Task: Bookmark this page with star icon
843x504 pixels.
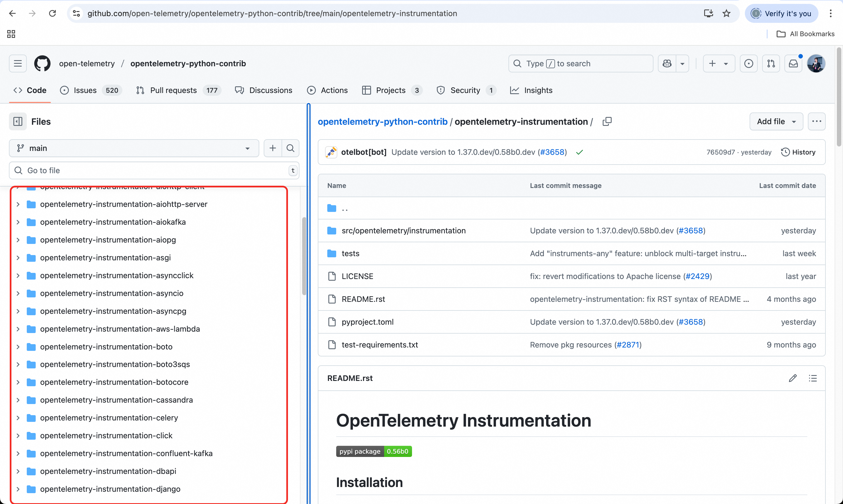Action: (x=726, y=14)
